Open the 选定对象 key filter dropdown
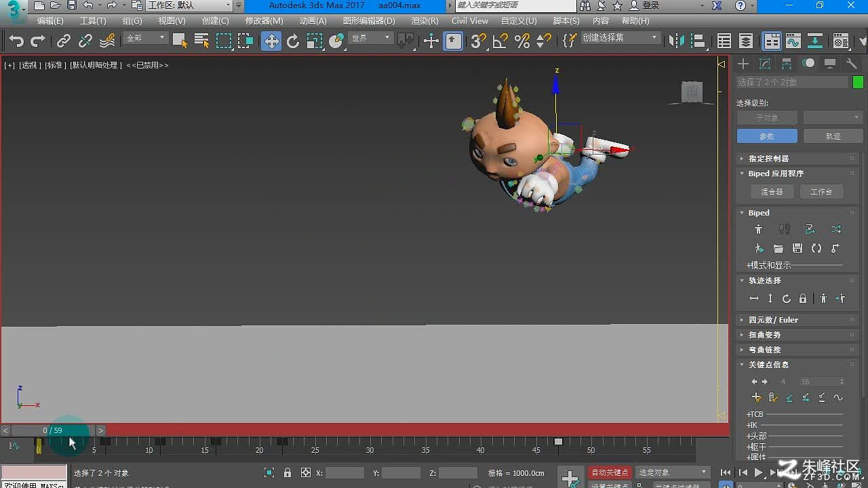Image resolution: width=868 pixels, height=488 pixels. (673, 472)
